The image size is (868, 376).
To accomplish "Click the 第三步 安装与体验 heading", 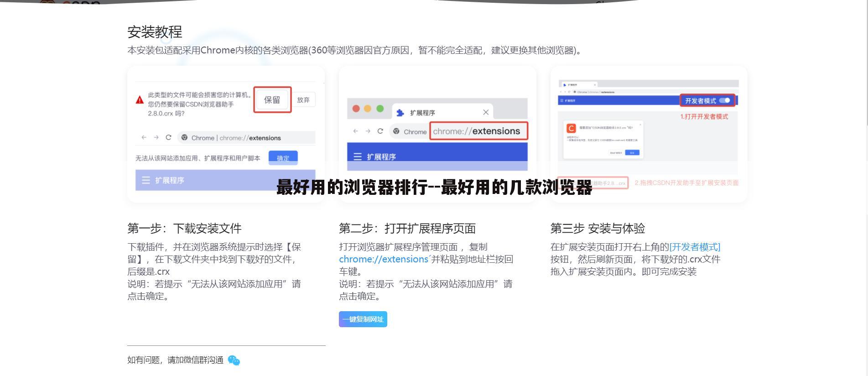I will pyautogui.click(x=598, y=228).
